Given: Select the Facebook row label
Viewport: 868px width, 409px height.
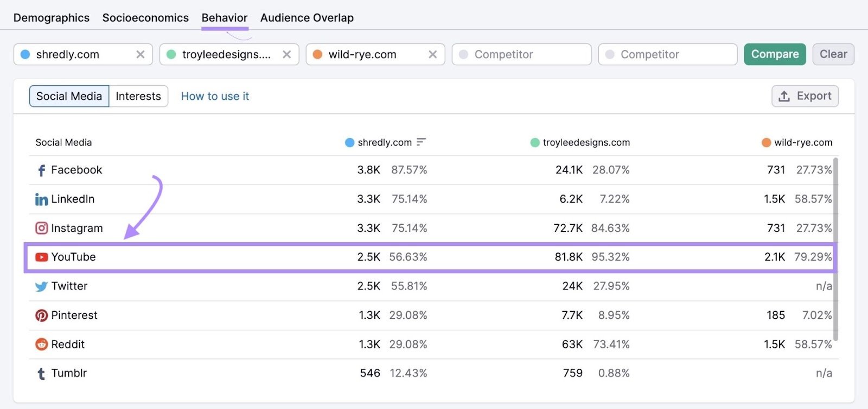Looking at the screenshot, I should (x=76, y=170).
